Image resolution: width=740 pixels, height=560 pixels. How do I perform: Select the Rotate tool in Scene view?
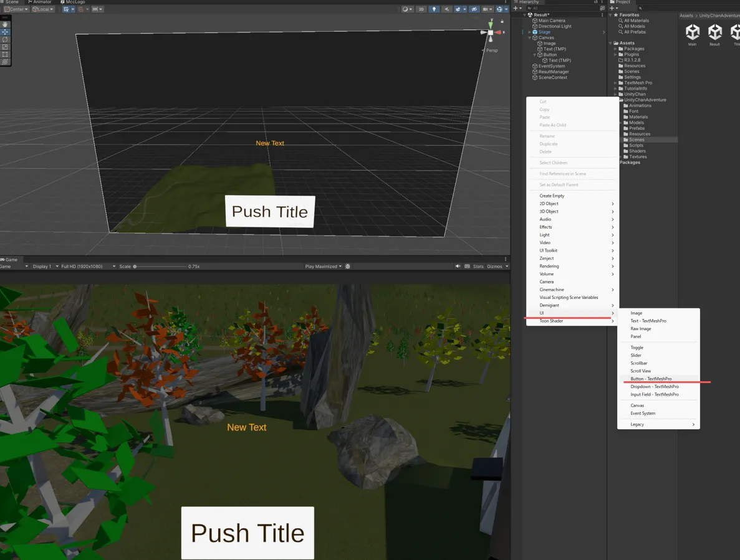click(x=5, y=39)
